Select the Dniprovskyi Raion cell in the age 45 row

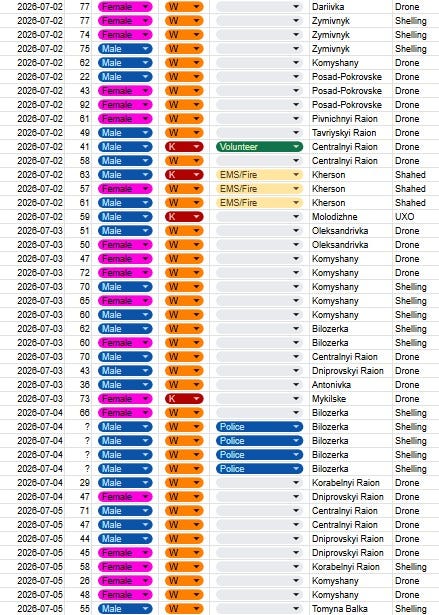(351, 553)
